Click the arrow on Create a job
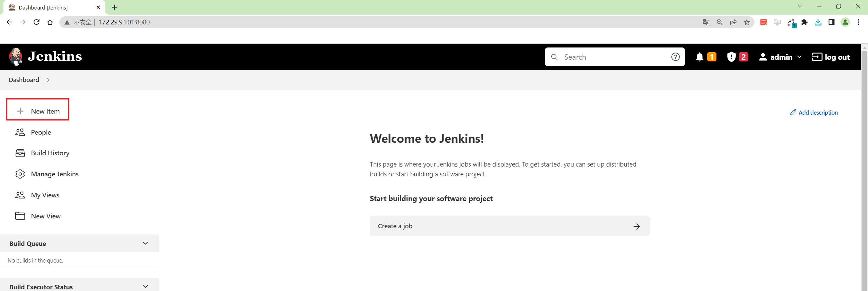 [x=637, y=227]
